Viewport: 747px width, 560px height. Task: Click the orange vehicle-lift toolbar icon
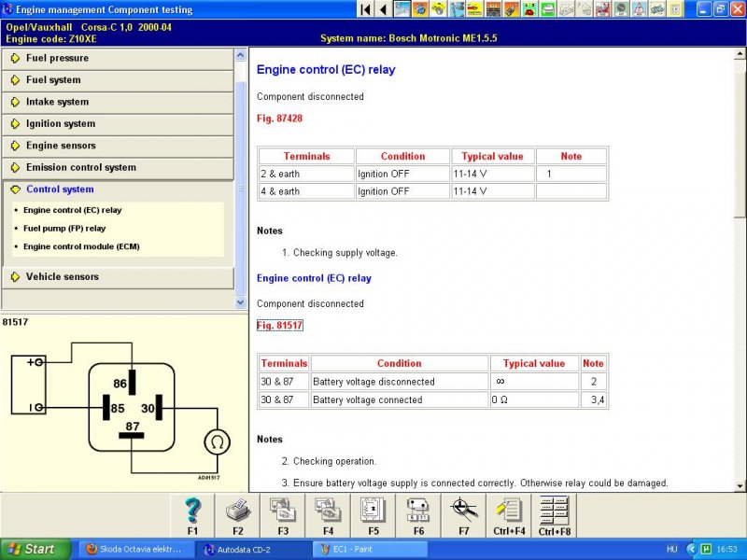click(x=494, y=9)
